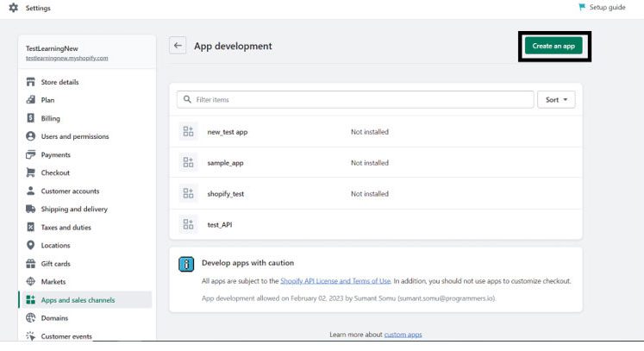This screenshot has width=644, height=351.
Task: Open the sample_app entry
Action: (x=226, y=163)
